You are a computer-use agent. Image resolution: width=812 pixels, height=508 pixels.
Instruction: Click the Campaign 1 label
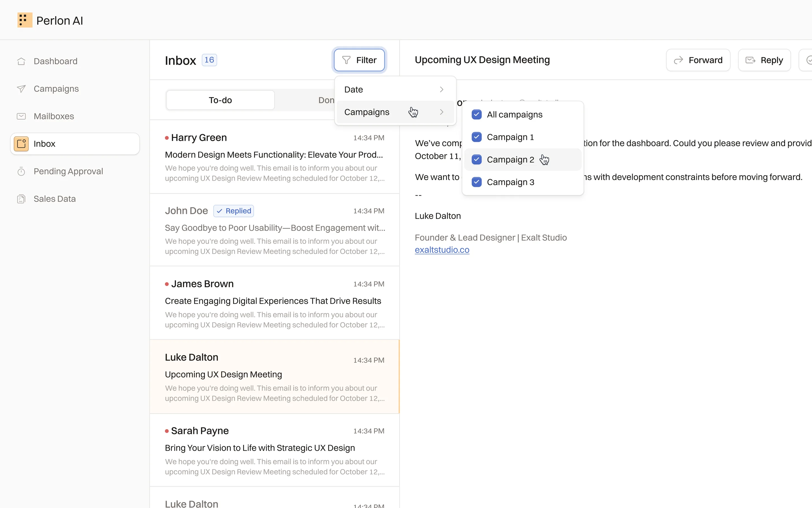(510, 137)
